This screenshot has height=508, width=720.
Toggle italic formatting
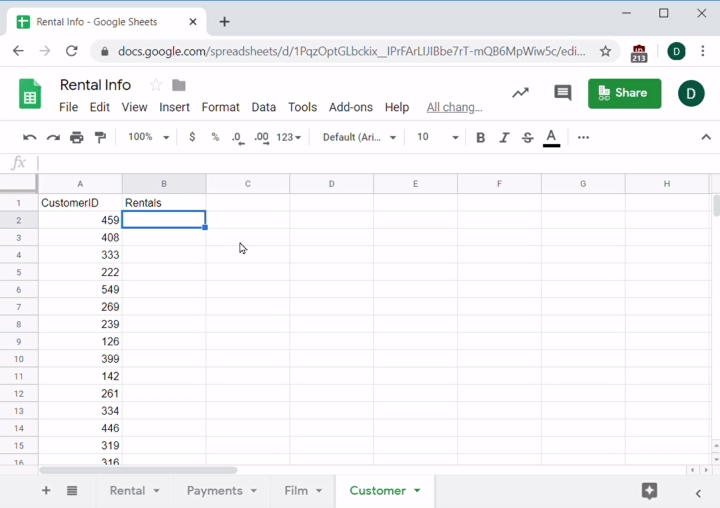point(504,137)
